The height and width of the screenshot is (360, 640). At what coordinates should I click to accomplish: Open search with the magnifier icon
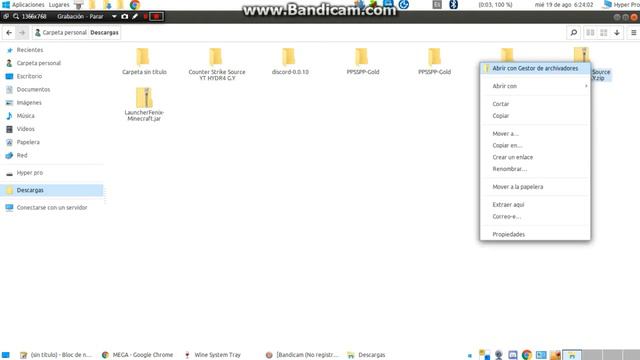pos(573,33)
